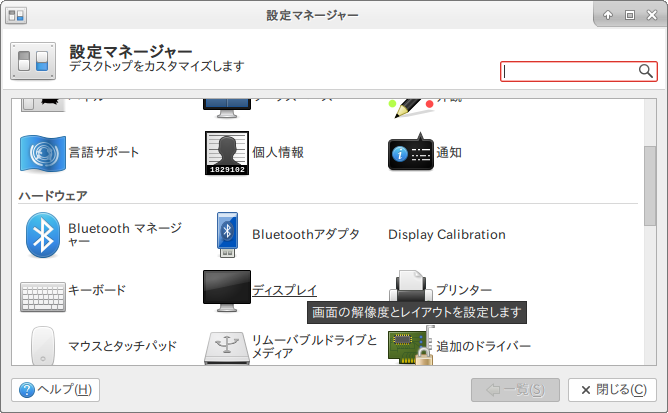
Task: Click the 一覧(S) back button
Action: tap(515, 390)
